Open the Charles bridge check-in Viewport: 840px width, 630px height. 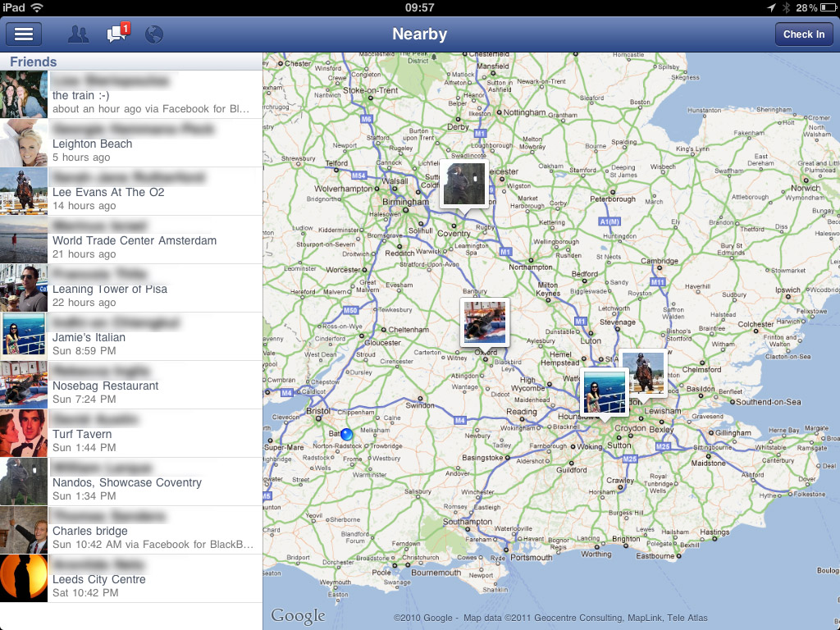(x=131, y=531)
